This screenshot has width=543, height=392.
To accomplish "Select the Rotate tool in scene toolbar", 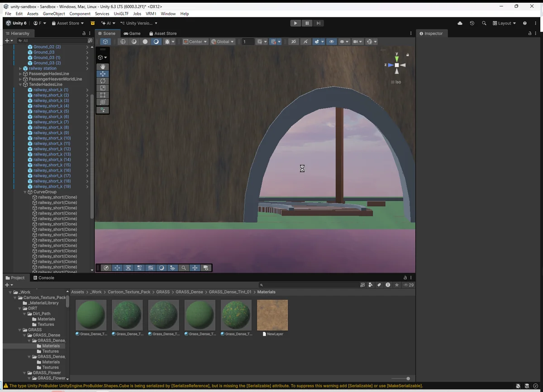I will coord(103,81).
